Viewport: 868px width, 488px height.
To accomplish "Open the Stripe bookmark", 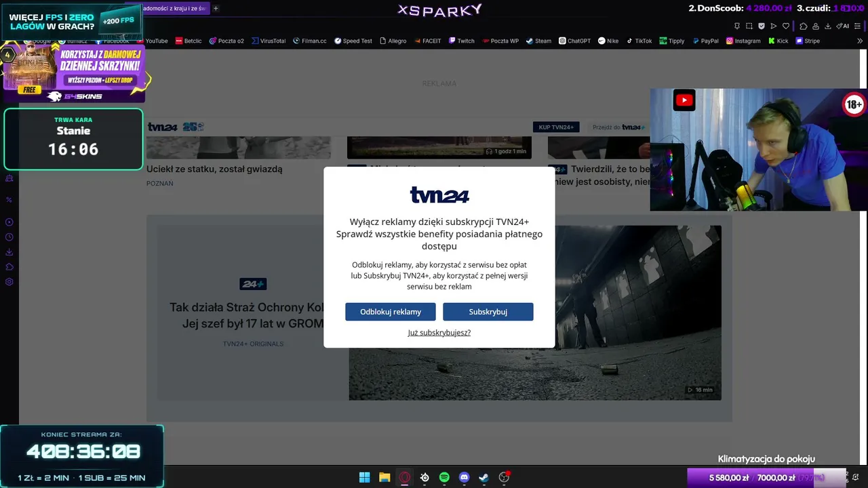I will click(808, 41).
